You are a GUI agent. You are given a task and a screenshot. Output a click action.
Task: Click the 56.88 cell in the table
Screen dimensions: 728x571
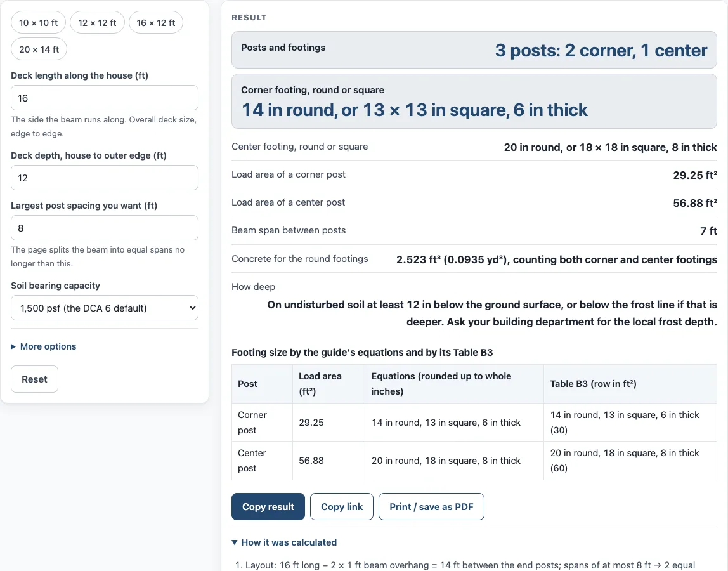[x=328, y=461]
